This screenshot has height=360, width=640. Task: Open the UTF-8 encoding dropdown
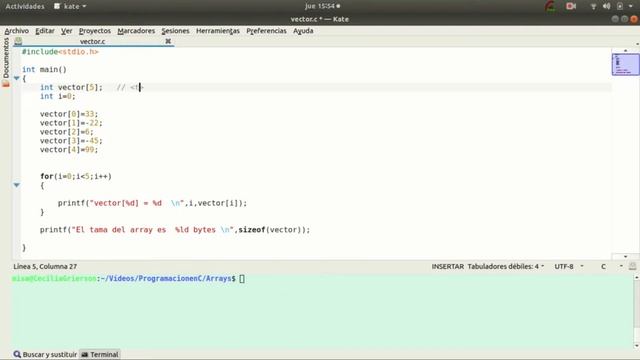point(569,267)
